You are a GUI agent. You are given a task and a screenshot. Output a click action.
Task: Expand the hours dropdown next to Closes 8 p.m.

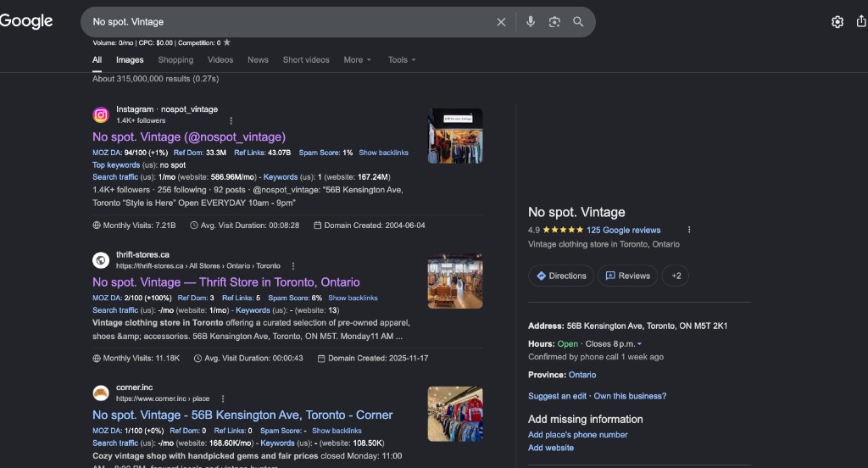pos(639,344)
